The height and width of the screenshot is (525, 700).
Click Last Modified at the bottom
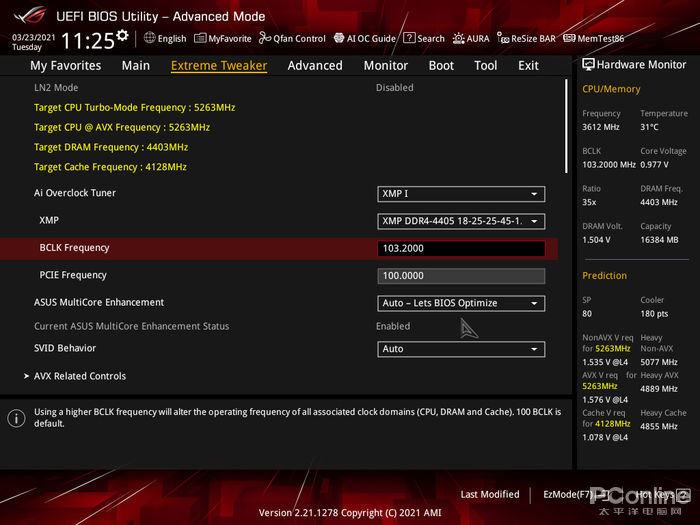490,495
